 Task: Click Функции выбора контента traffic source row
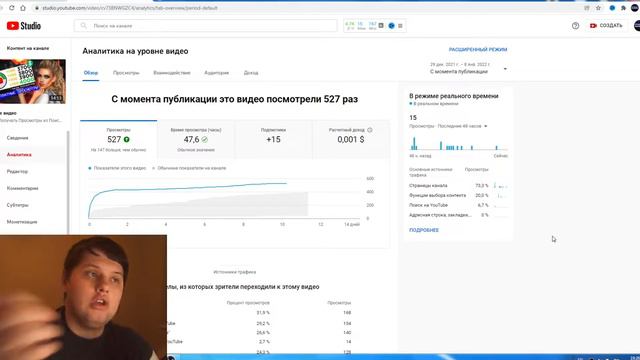458,196
